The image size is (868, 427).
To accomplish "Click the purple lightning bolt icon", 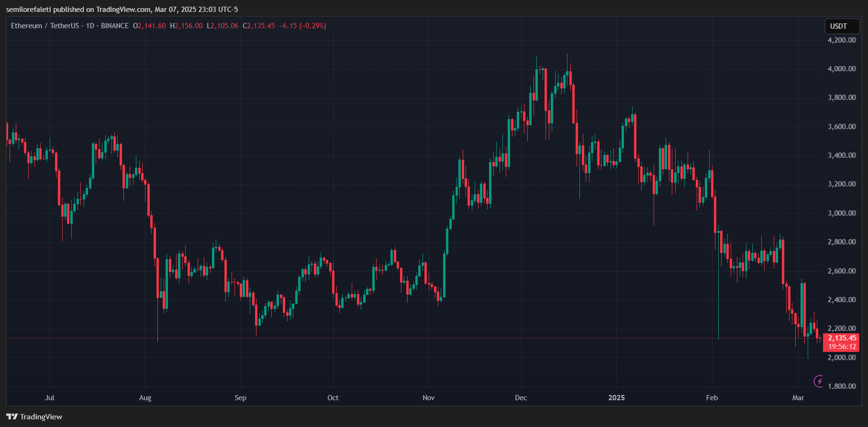I will click(819, 381).
